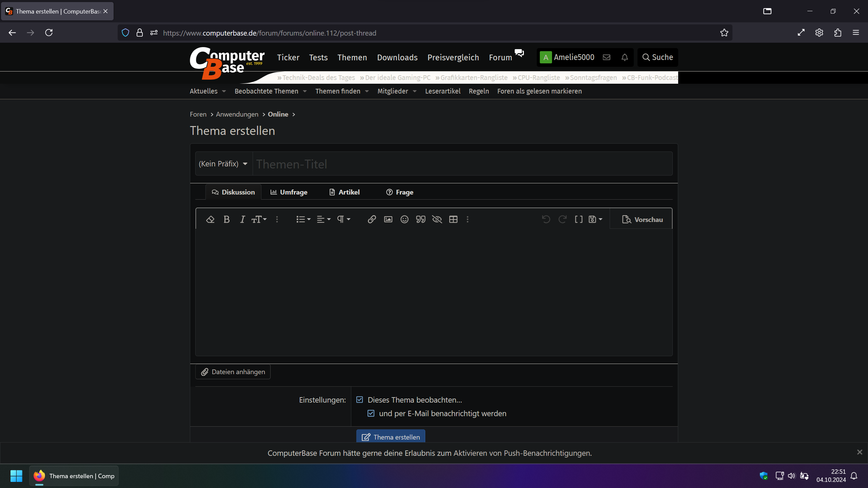
Task: Insert a table in editor
Action: pos(453,220)
